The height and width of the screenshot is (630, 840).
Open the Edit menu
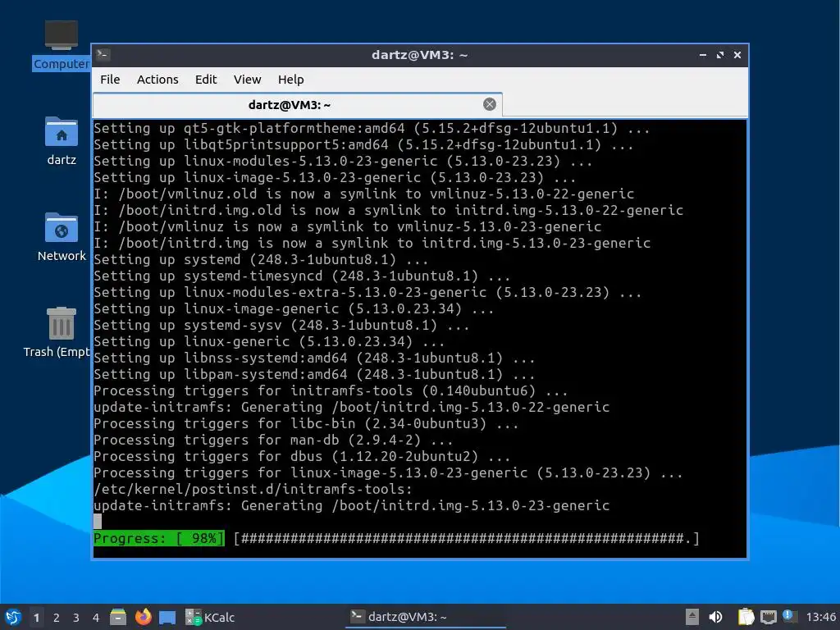(x=206, y=80)
